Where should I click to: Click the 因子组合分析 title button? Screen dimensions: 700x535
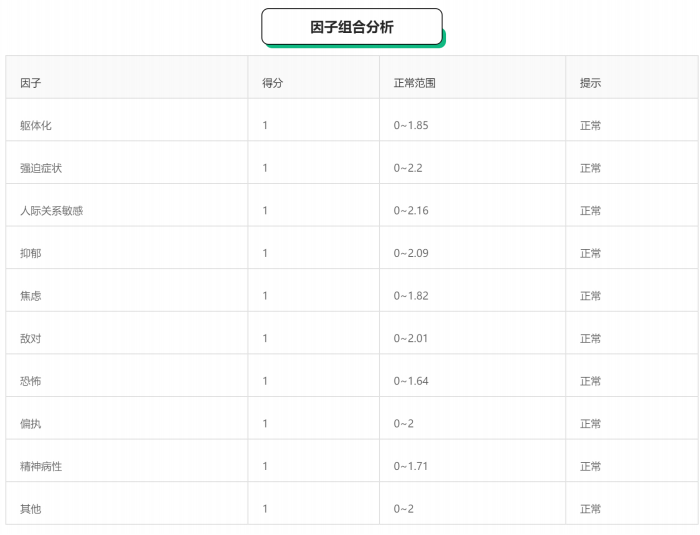(351, 27)
